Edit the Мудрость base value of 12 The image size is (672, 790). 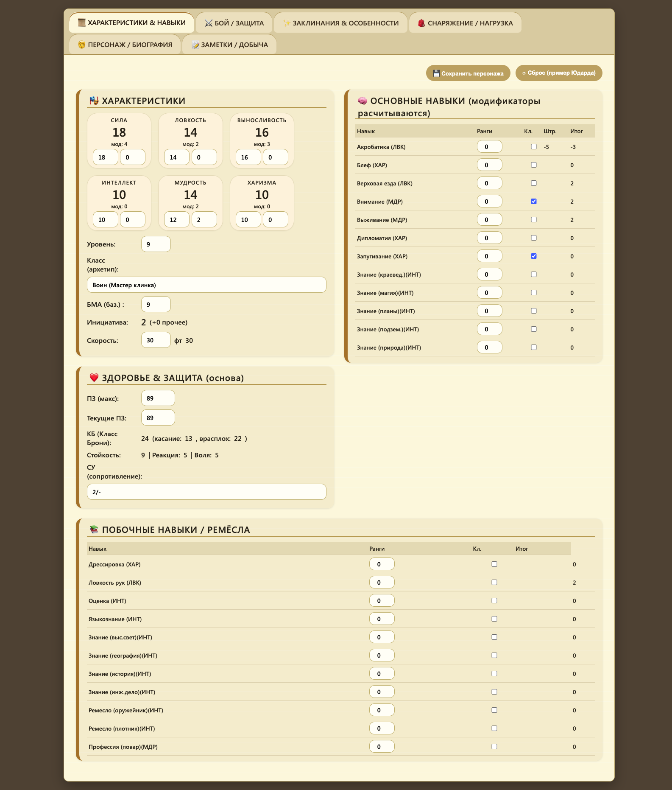177,219
